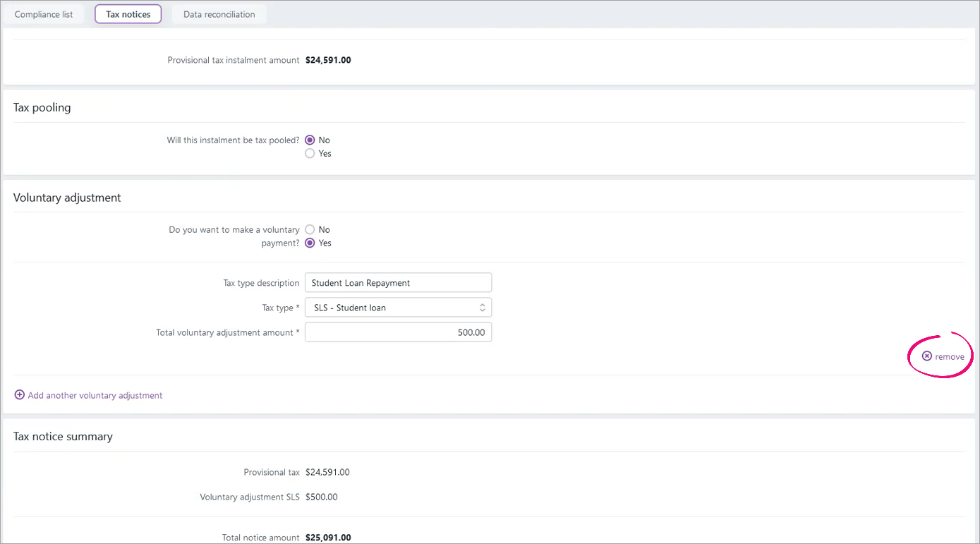This screenshot has width=980, height=544.
Task: Choose Yes for tax pooled instalment
Action: (310, 153)
